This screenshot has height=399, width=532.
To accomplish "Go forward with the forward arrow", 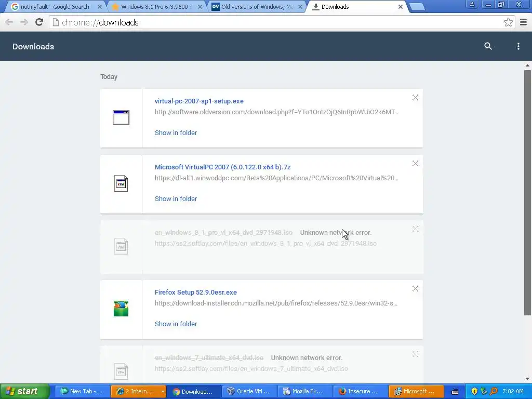I will pyautogui.click(x=24, y=22).
